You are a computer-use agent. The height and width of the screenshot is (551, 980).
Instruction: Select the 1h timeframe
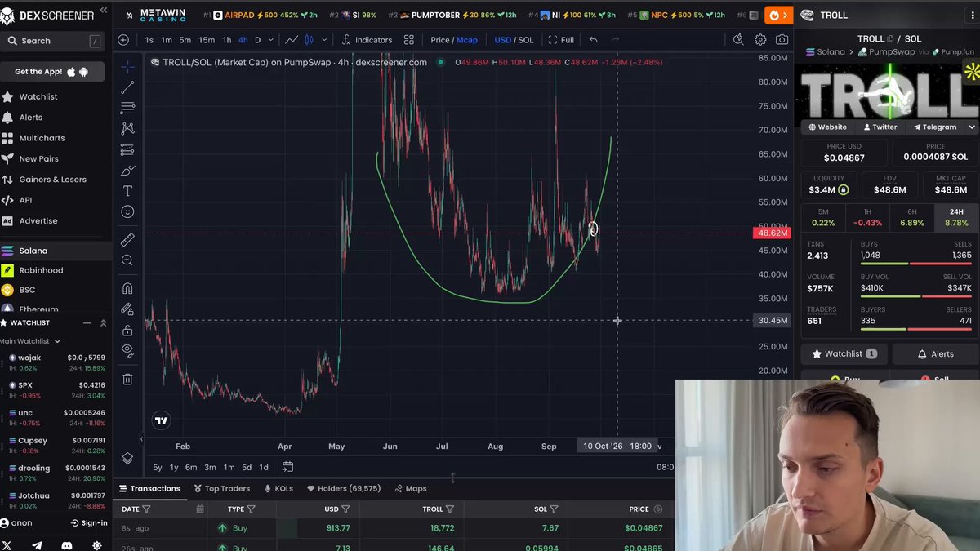click(x=227, y=40)
